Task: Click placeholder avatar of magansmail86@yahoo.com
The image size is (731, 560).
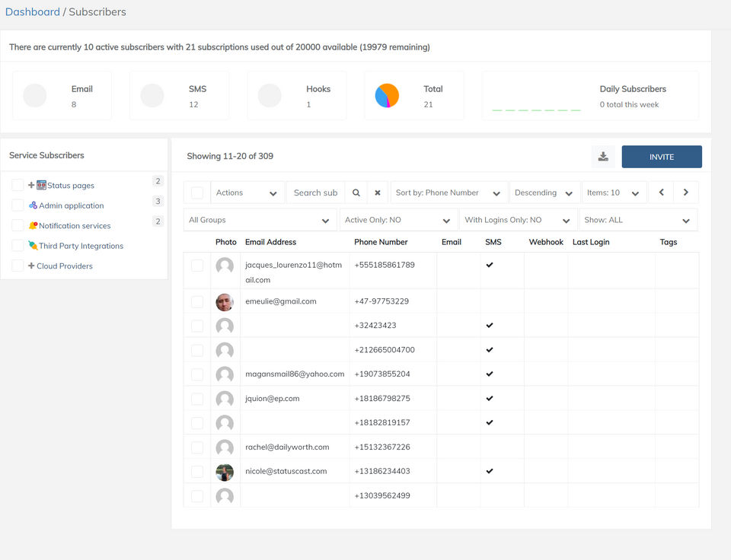Action: (225, 374)
